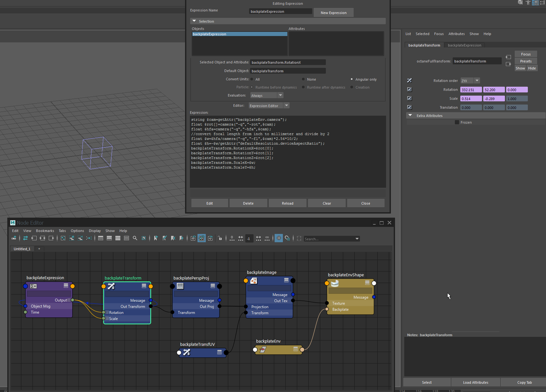The height and width of the screenshot is (392, 546).
Task: Click the Expression Name input field
Action: point(280,11)
